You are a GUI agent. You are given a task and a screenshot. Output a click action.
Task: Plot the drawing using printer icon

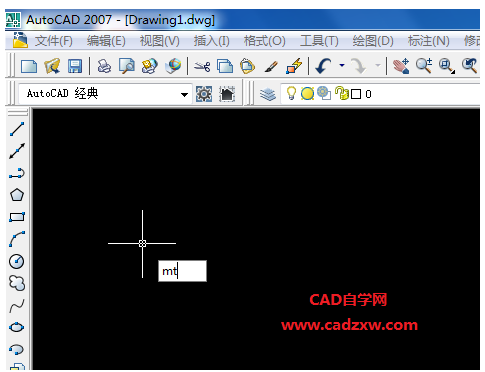click(x=104, y=66)
